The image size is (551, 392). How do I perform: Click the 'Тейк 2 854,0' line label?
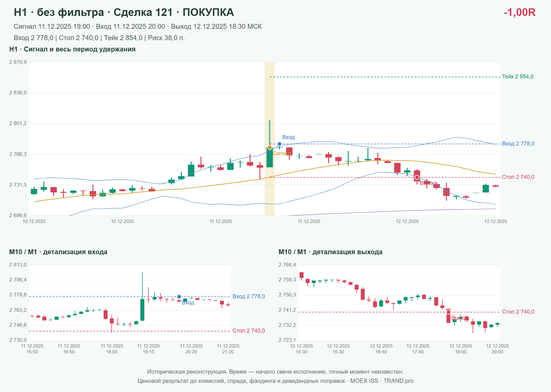(x=518, y=77)
